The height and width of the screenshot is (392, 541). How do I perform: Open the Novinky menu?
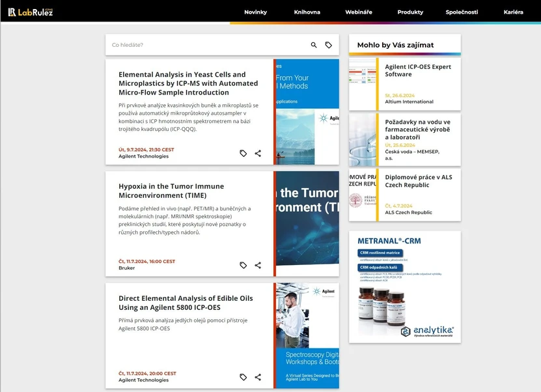[x=256, y=12]
